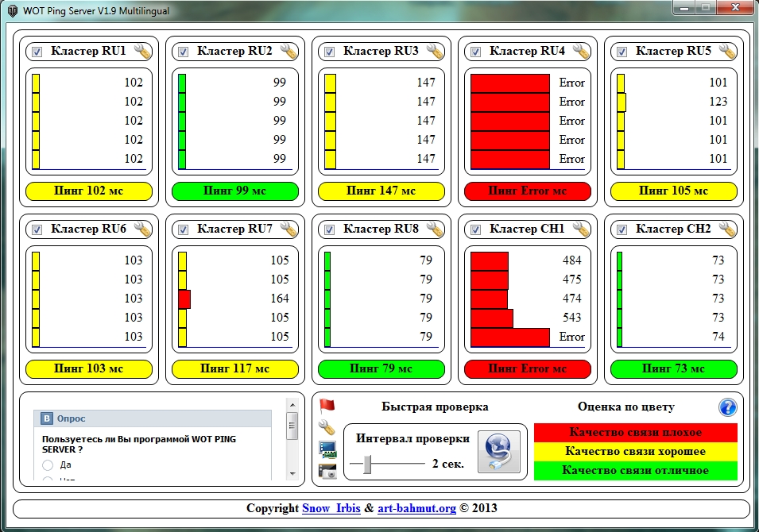Click the 123 ping value in RU5

[718, 102]
